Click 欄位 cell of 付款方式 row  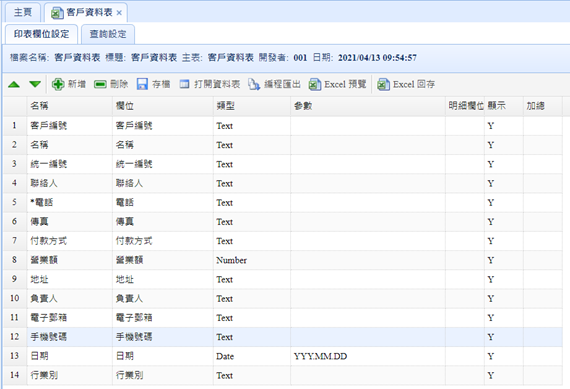163,241
